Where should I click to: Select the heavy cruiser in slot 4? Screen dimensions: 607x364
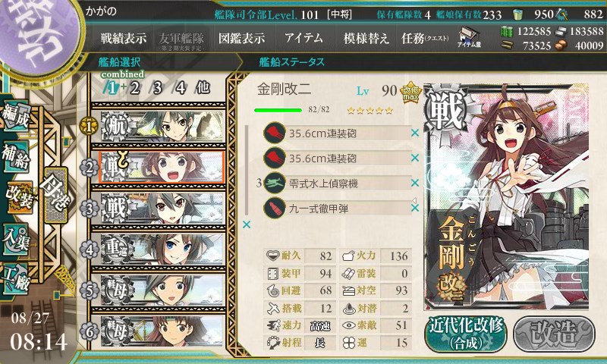coord(162,249)
